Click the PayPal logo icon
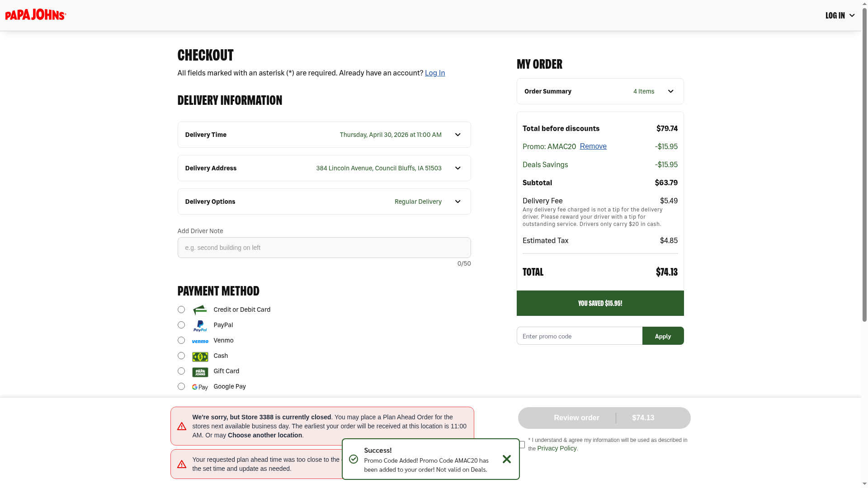This screenshot has height=488, width=868. 200,325
